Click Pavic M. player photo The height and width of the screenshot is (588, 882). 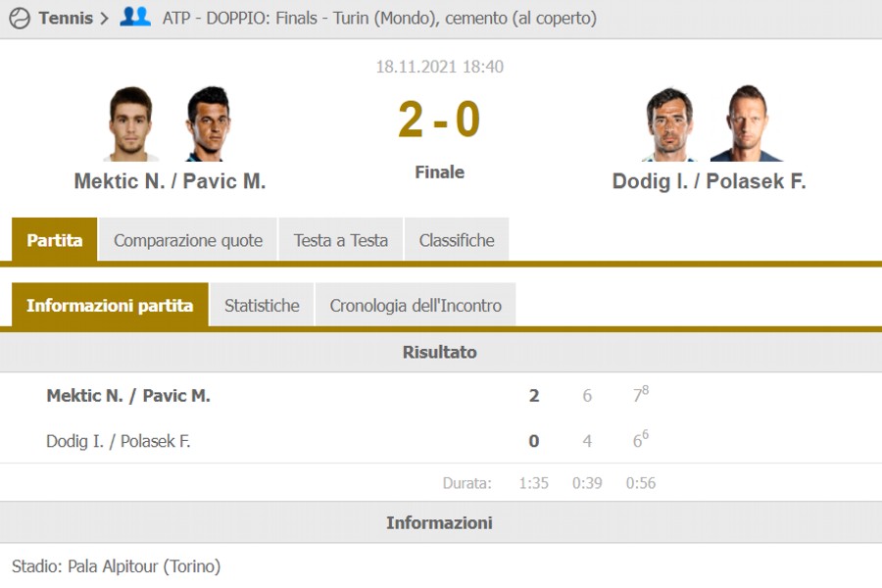tap(208, 124)
